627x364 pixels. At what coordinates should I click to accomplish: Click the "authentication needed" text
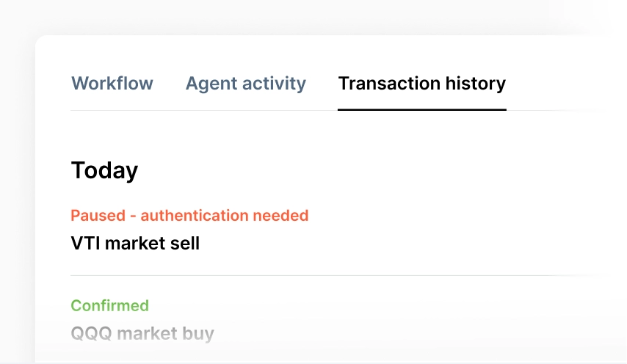tap(224, 216)
